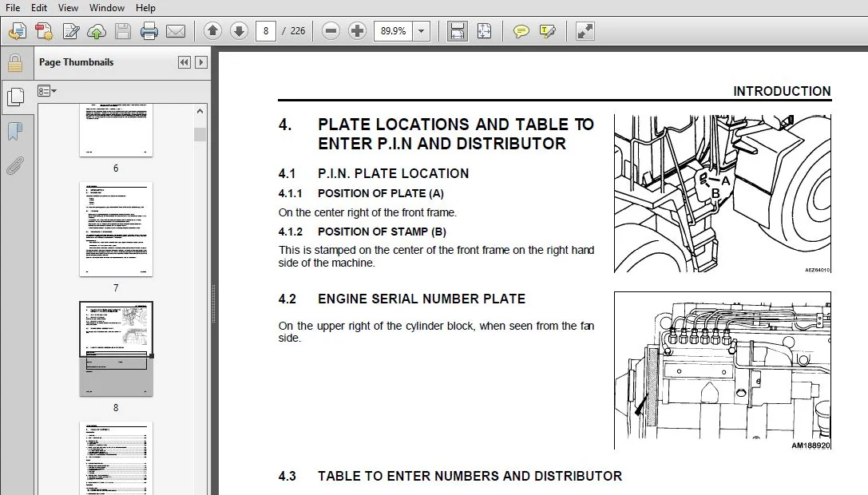Select page 7 thumbnail
868x495 pixels.
116,228
